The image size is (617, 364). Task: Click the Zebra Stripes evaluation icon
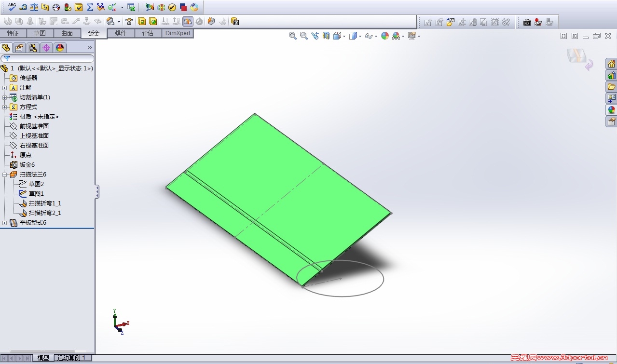click(x=161, y=7)
